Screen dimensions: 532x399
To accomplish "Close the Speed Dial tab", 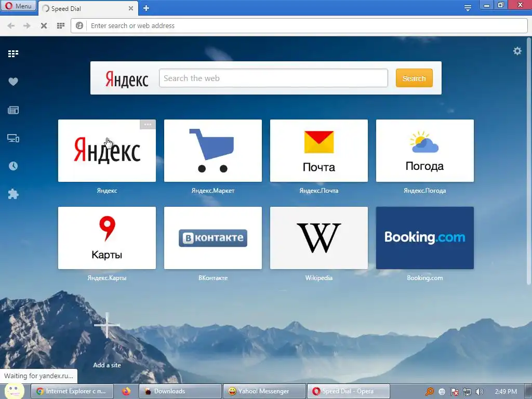I will (130, 8).
